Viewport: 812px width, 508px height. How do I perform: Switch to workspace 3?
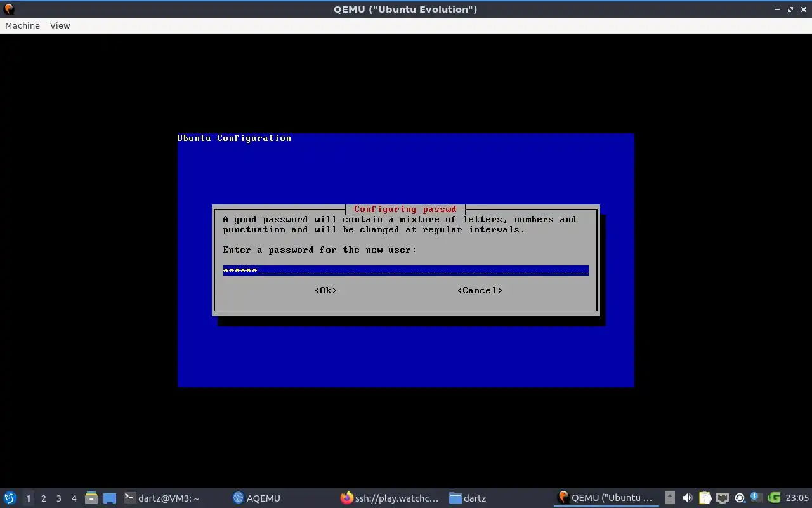tap(58, 498)
